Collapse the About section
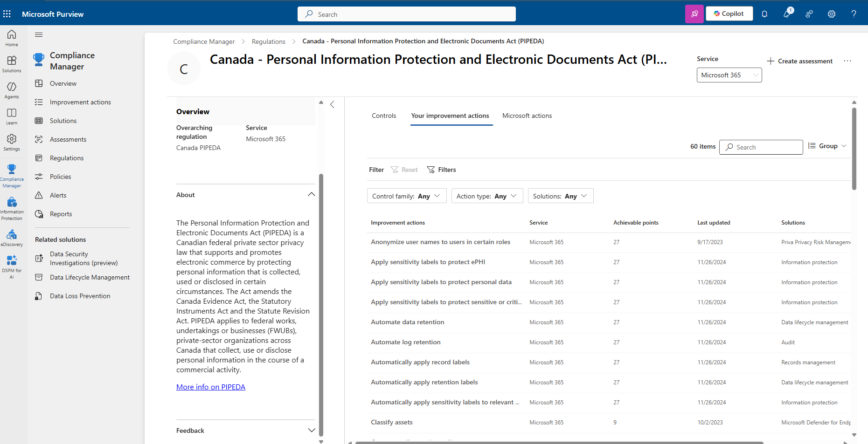 (x=312, y=194)
